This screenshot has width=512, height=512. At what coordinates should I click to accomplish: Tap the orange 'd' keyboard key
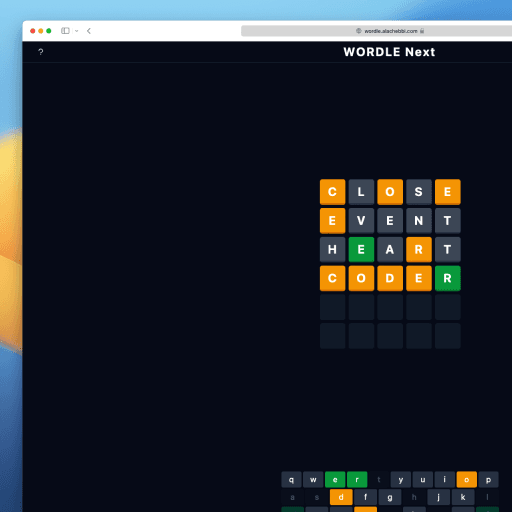[x=341, y=497]
